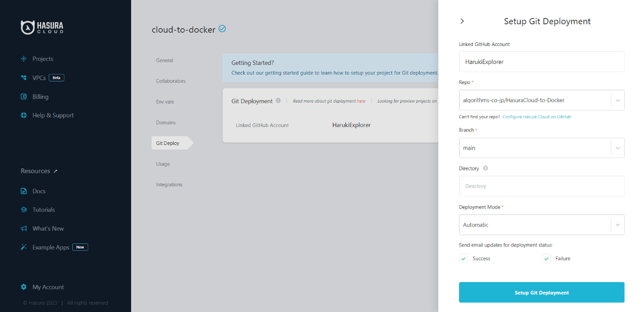
Task: Click the red 'here' git deployment link
Action: (361, 101)
